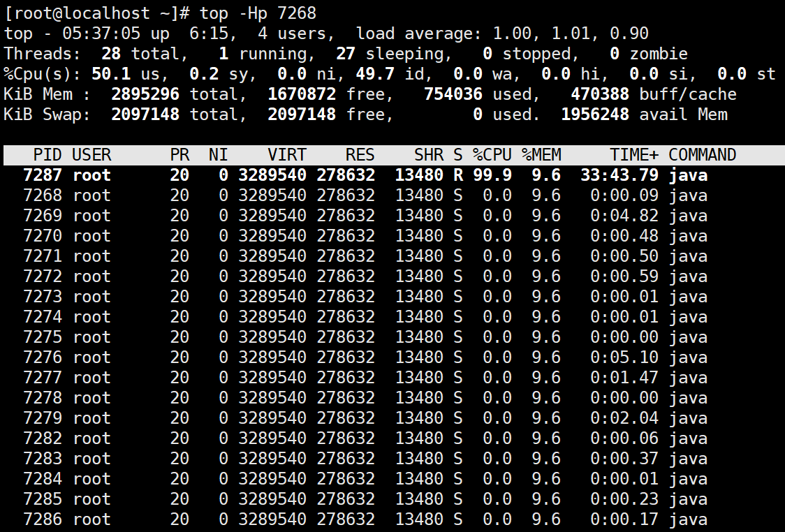
Task: Click the PID column header
Action: click(x=47, y=155)
